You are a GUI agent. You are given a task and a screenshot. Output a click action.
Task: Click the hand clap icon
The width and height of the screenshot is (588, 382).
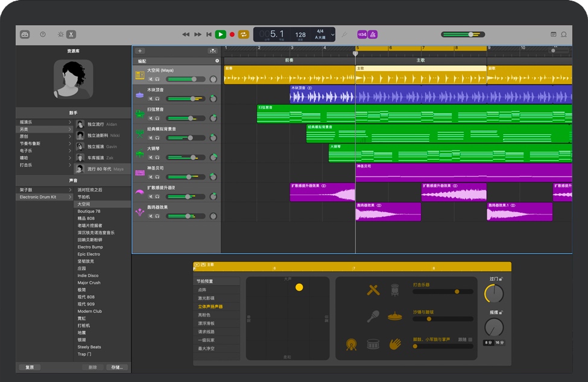395,344
